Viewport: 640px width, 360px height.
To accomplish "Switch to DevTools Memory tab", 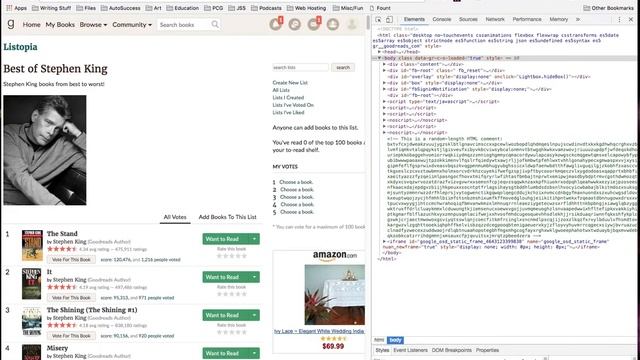I will coord(558,19).
